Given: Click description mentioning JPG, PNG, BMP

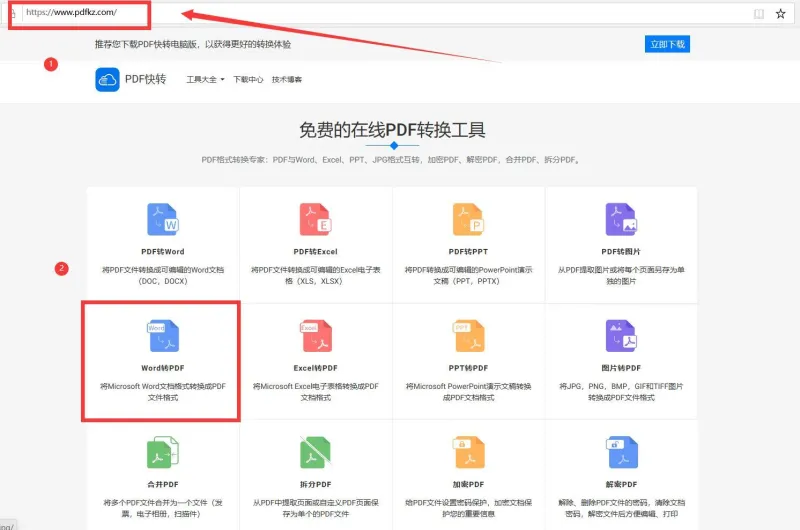Looking at the screenshot, I should (621, 392).
